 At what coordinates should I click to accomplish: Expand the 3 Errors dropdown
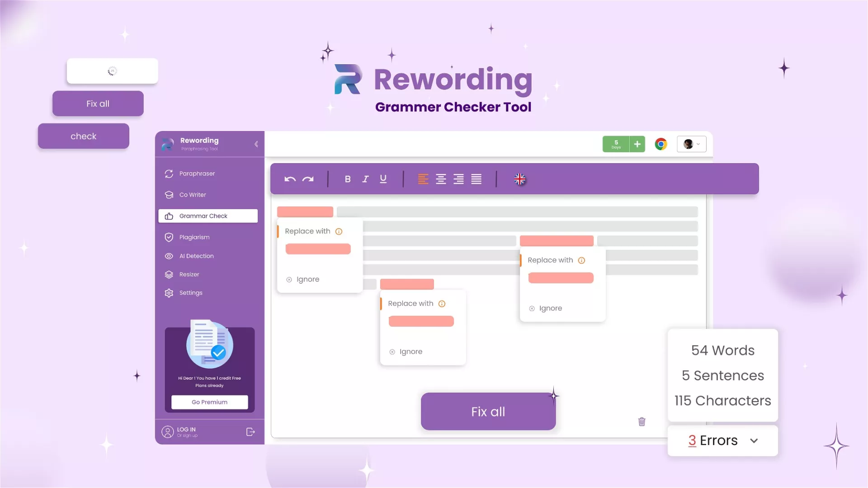[x=754, y=441]
